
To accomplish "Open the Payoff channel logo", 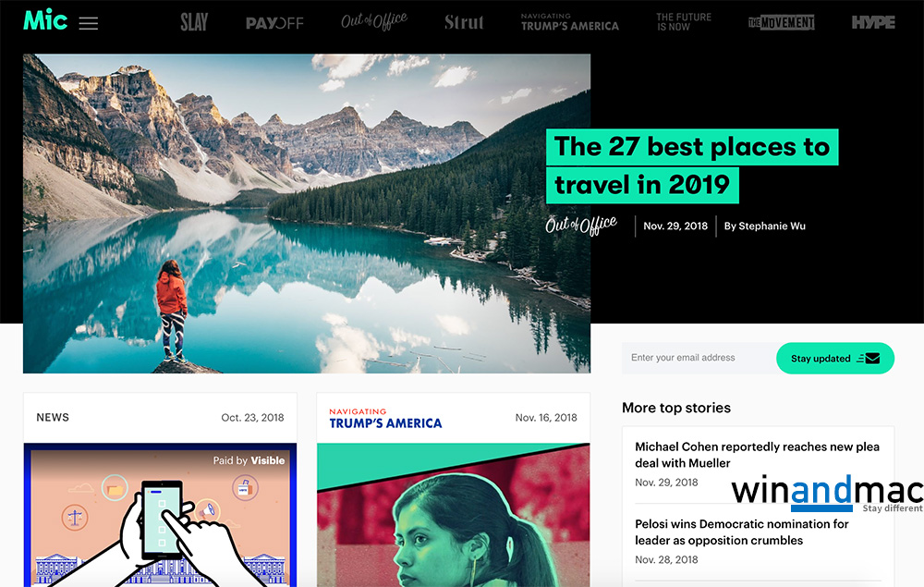I will pos(274,24).
